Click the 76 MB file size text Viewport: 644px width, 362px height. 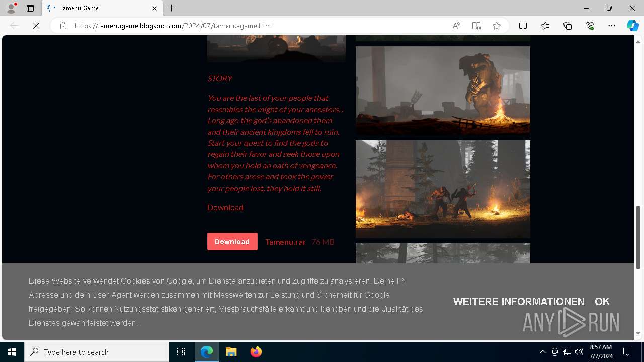[x=323, y=242]
